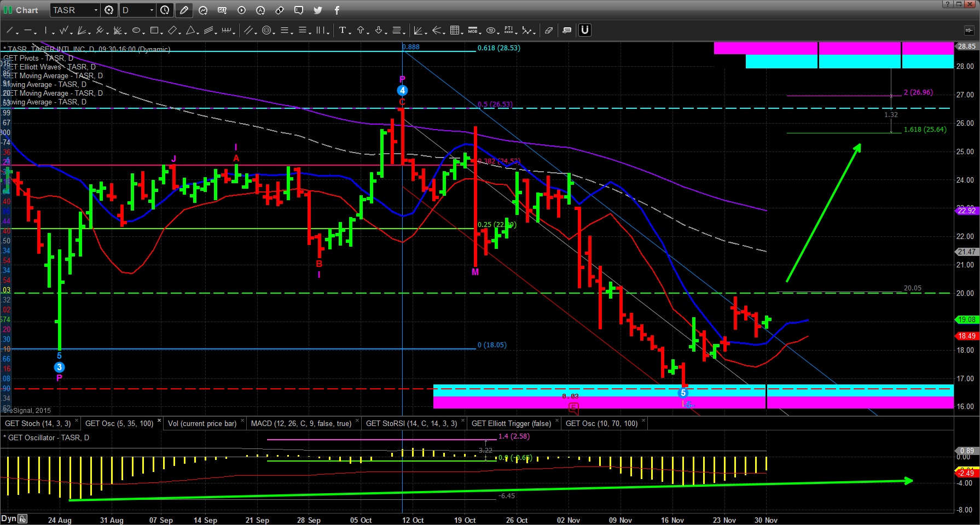Open the studies chart icon menu
980x525 pixels.
click(x=203, y=10)
